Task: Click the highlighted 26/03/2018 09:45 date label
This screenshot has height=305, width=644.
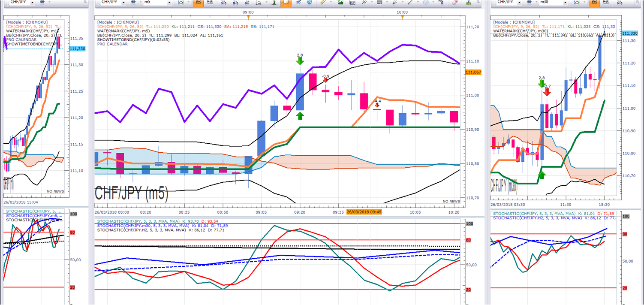Action: coord(364,212)
